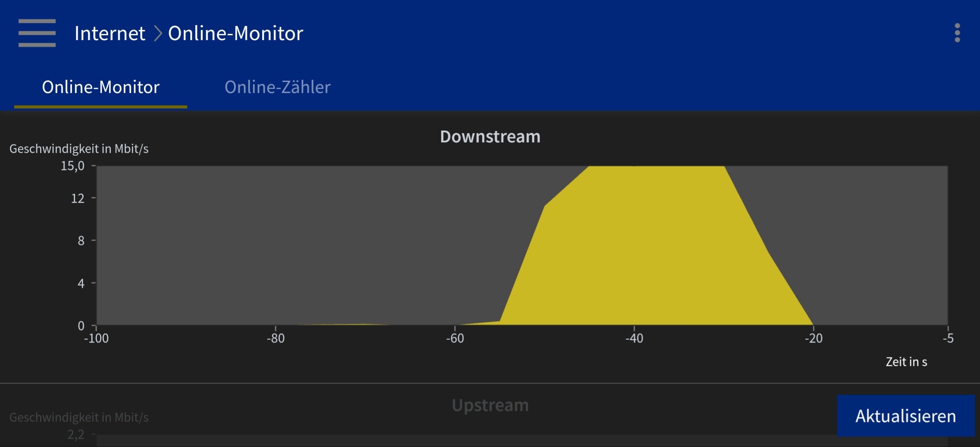Click the Online-Monitor breadcrumb title
Screen dimensions: 980x447
(x=235, y=34)
